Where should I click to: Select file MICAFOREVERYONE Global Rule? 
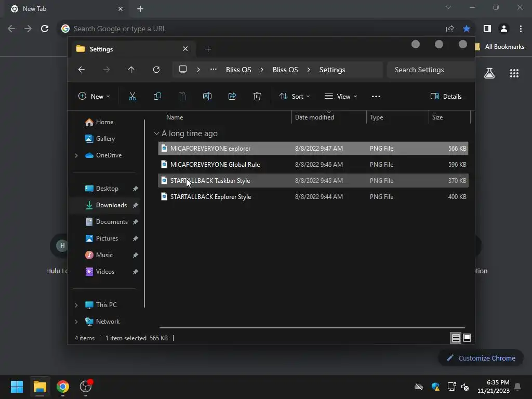point(313,165)
